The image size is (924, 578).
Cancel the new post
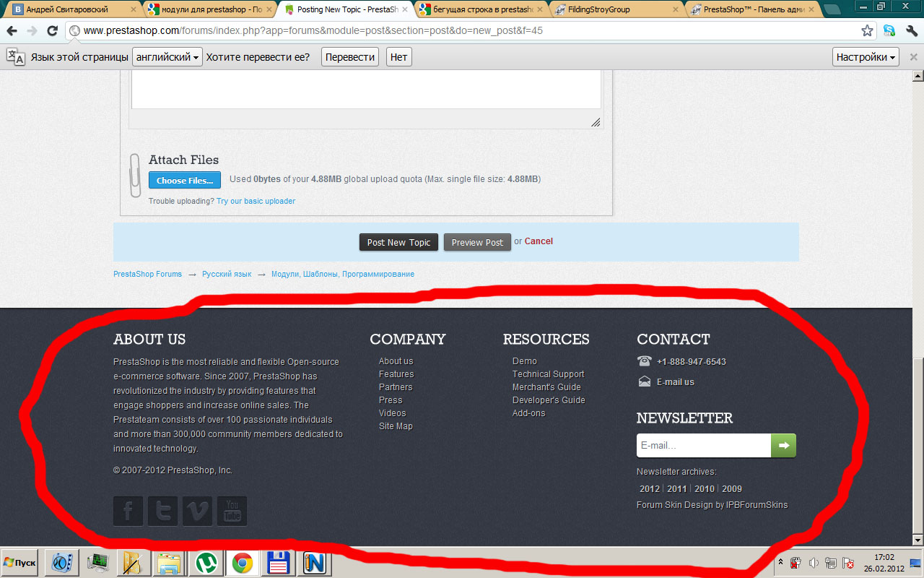[x=539, y=241]
